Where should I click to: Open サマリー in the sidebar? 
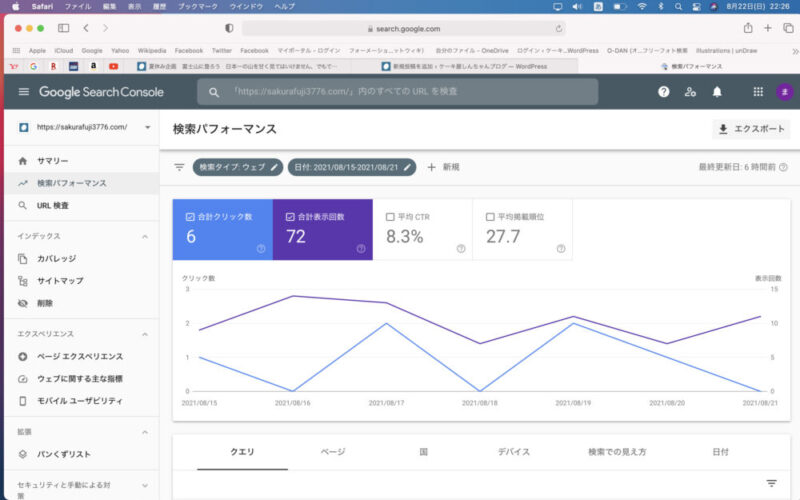tap(82, 161)
